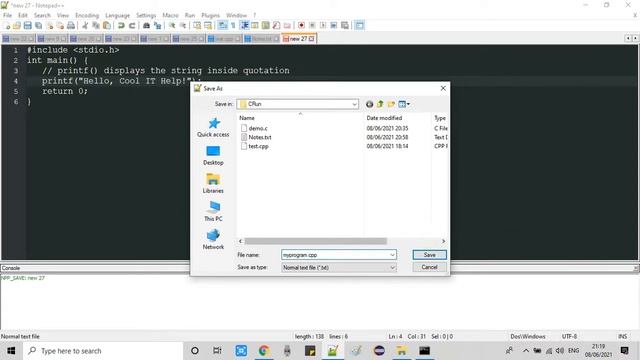Expand the File name combo dropdown arrow
Screen dimensions: 640x360
pos(392,255)
